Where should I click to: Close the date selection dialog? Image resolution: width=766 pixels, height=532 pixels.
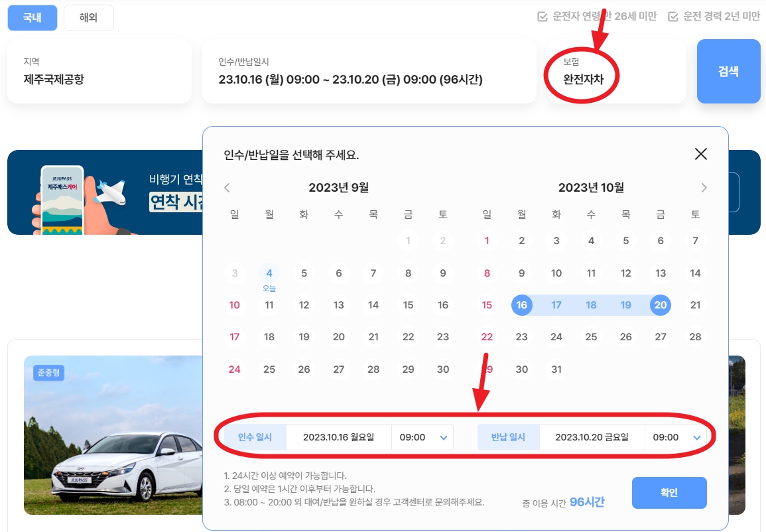(700, 154)
